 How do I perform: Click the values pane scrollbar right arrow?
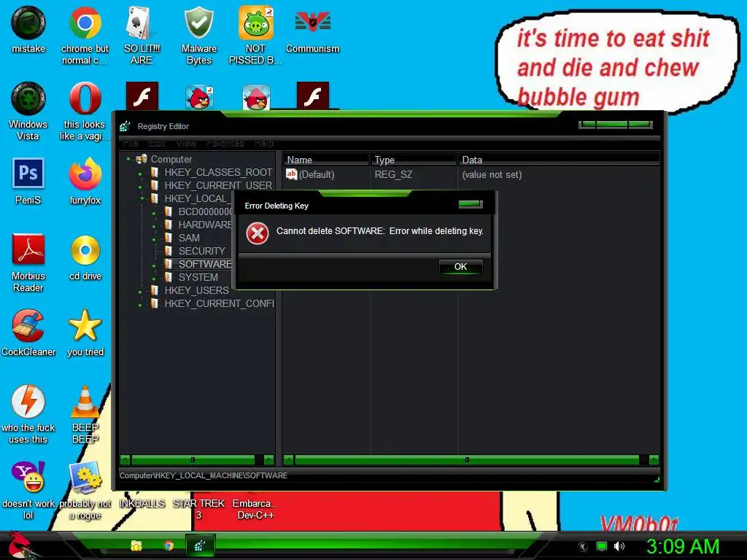(x=654, y=459)
